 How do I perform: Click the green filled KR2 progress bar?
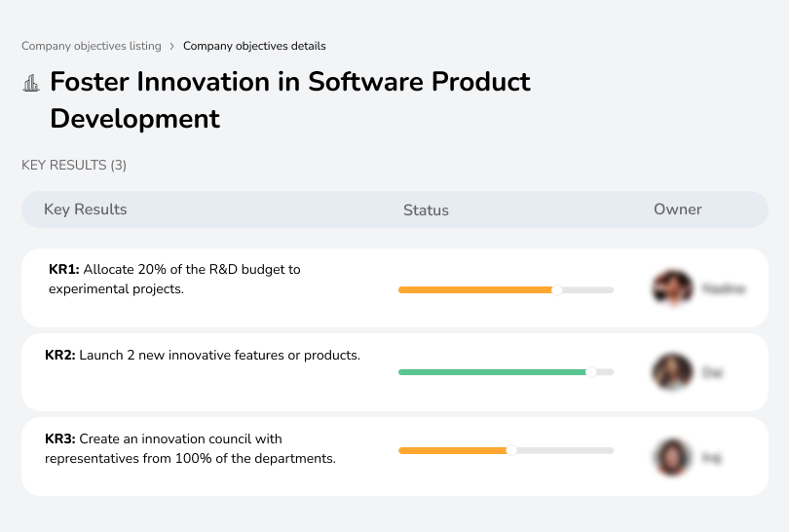[492, 372]
